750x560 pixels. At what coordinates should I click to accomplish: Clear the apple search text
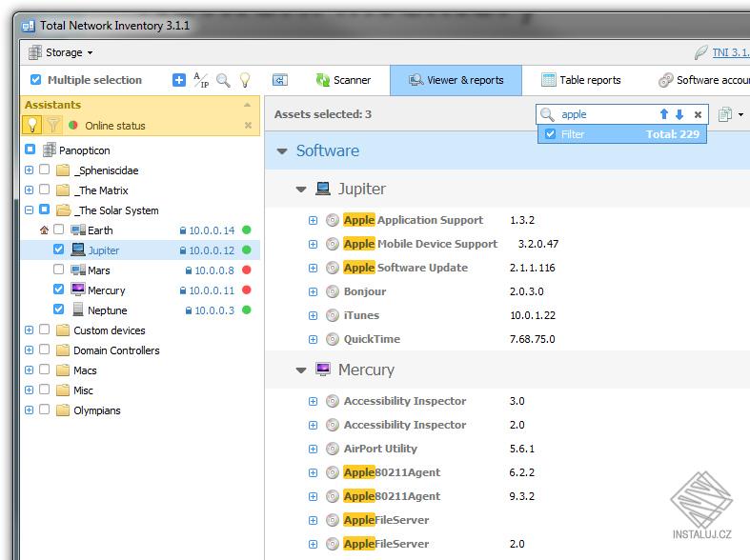[x=698, y=114]
